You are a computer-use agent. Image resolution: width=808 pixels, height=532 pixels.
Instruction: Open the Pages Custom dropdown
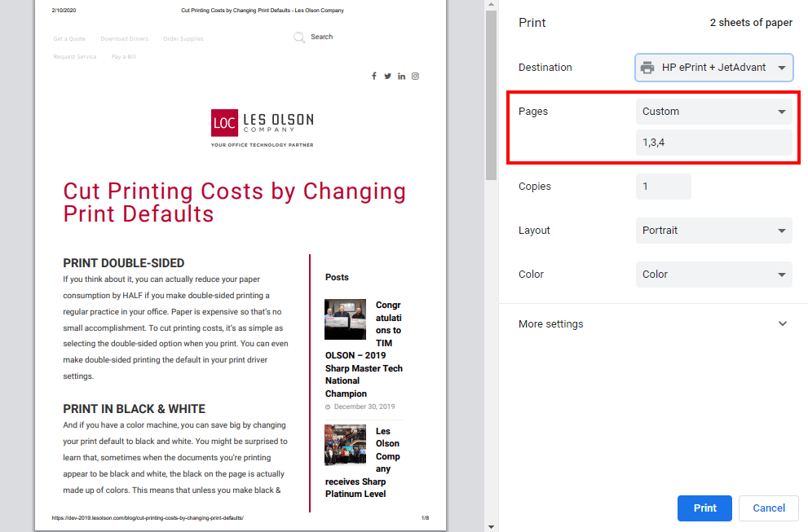coord(713,112)
